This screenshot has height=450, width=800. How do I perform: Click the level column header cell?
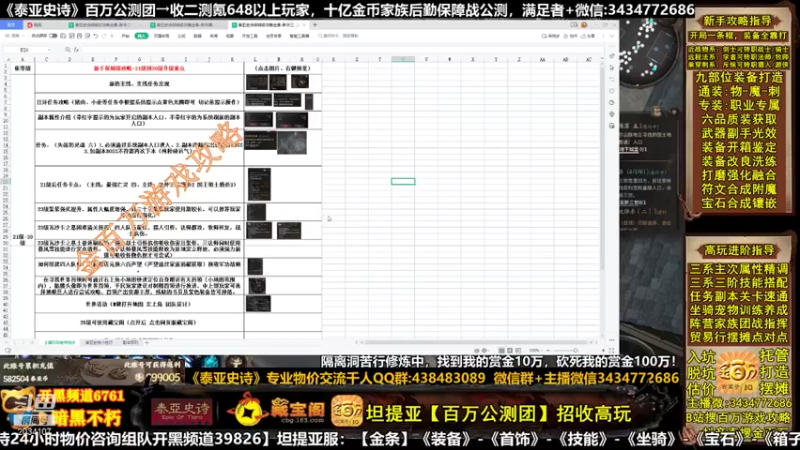coord(22,68)
